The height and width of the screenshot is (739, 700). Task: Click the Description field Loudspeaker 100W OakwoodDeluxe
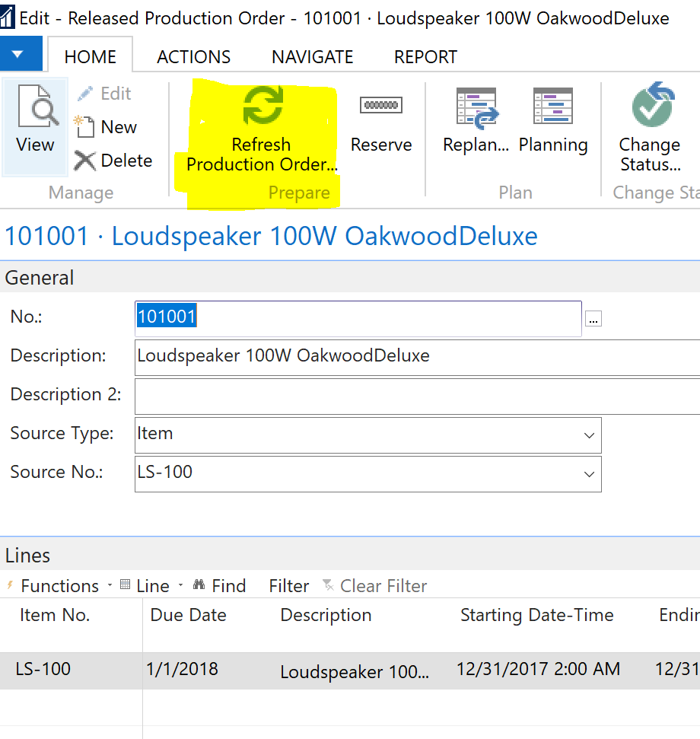(x=417, y=357)
